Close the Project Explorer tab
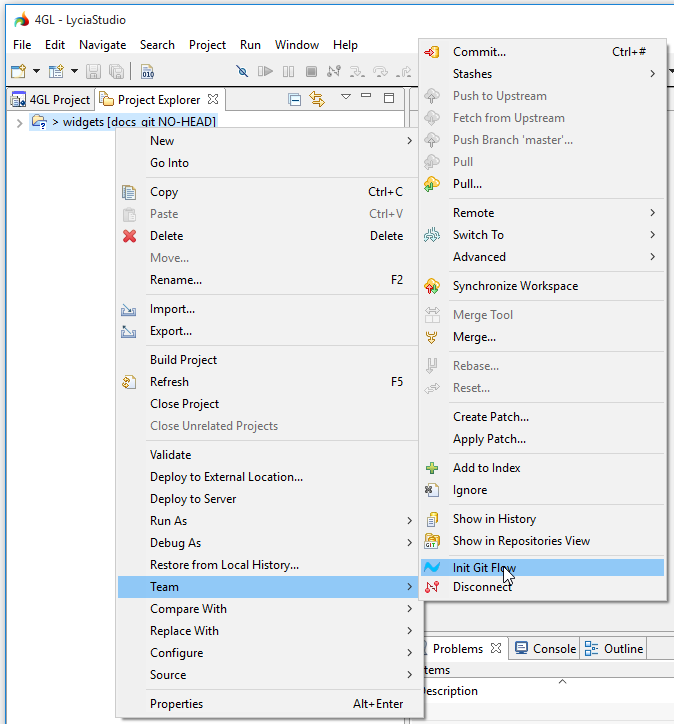The image size is (674, 724). point(213,100)
